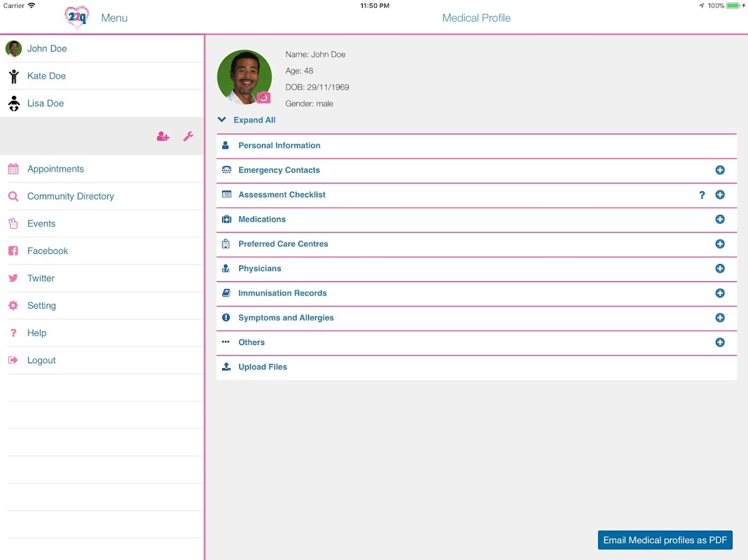Open Appointments from the menu
The width and height of the screenshot is (748, 560).
pyautogui.click(x=102, y=169)
